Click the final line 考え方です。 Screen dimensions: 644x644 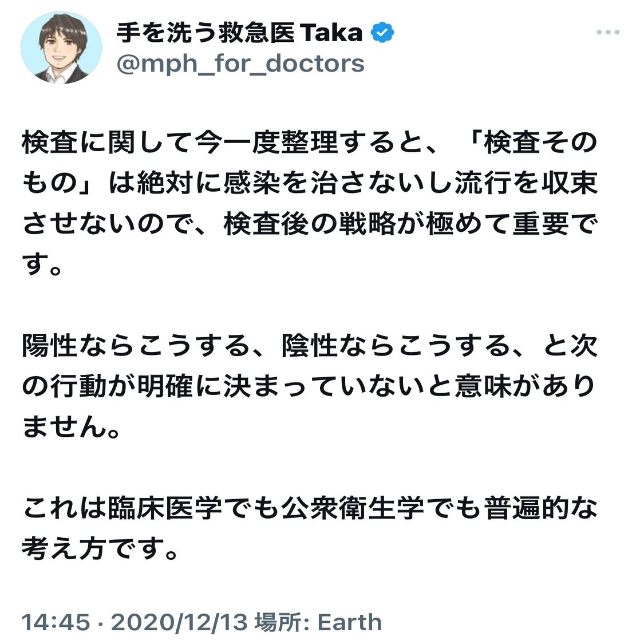(100, 549)
